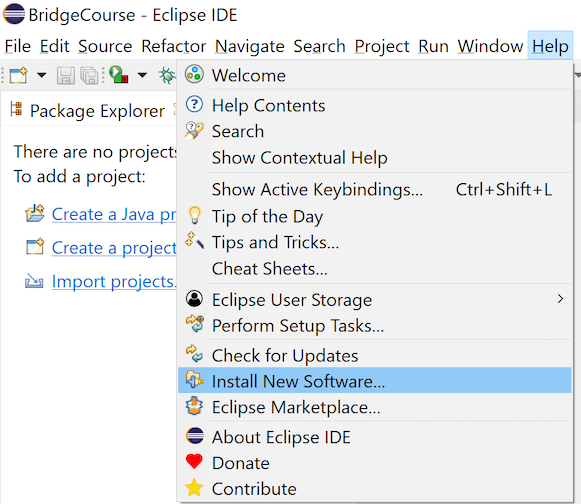Click the Tip of the Day lightbulb icon

[195, 215]
